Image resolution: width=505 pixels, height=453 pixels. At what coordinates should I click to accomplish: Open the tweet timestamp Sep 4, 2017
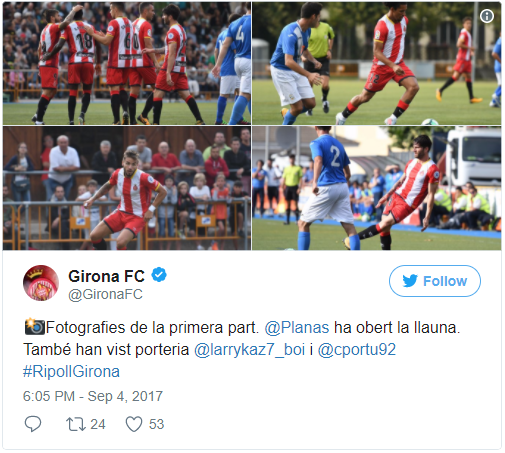93,396
